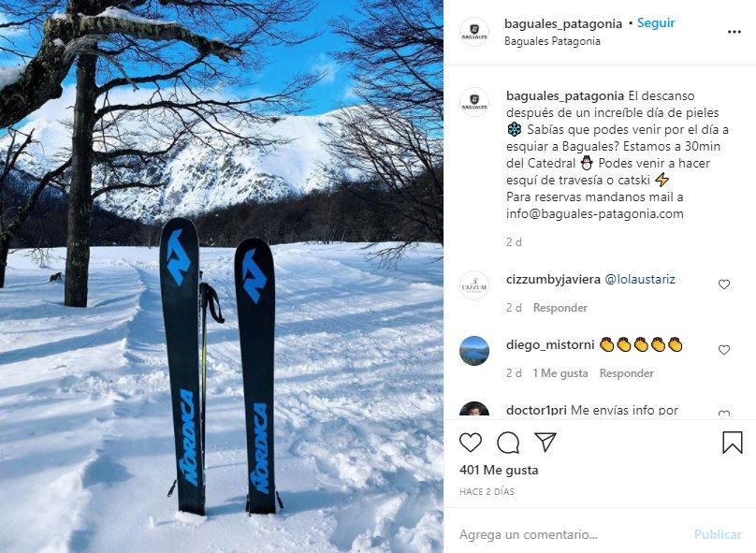Reply to cizzumbyjaviera's comment

[x=560, y=308]
